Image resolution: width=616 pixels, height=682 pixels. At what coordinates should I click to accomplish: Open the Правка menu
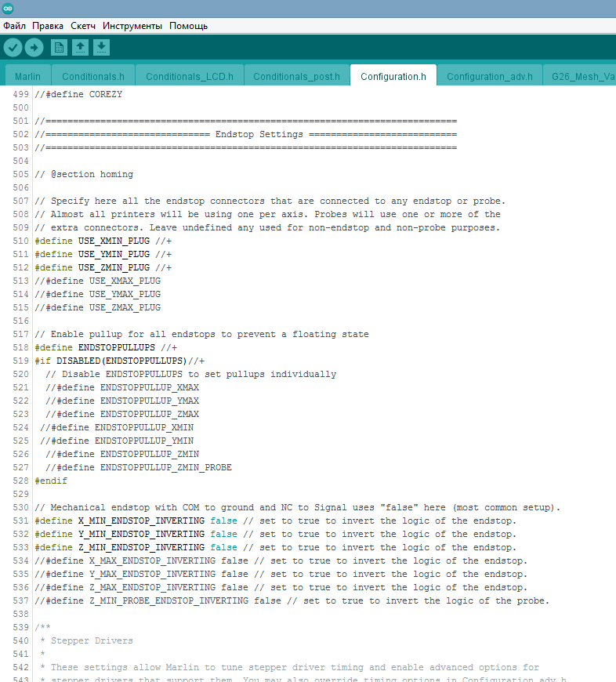48,26
